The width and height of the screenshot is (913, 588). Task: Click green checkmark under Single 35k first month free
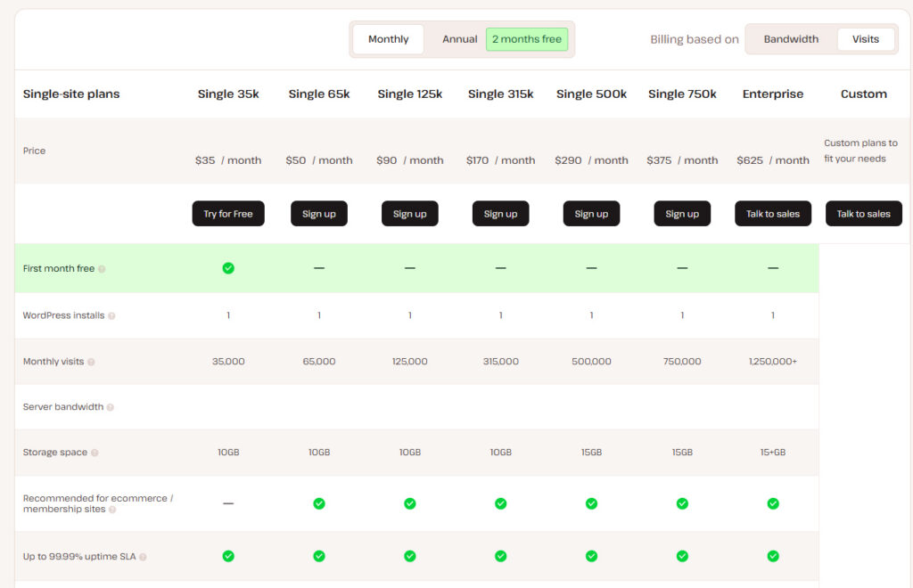coord(228,268)
